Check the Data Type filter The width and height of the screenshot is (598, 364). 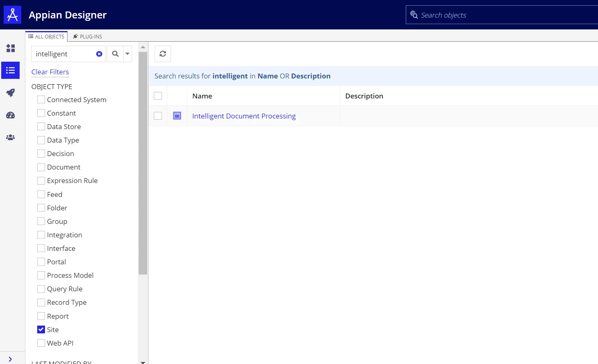tap(41, 140)
